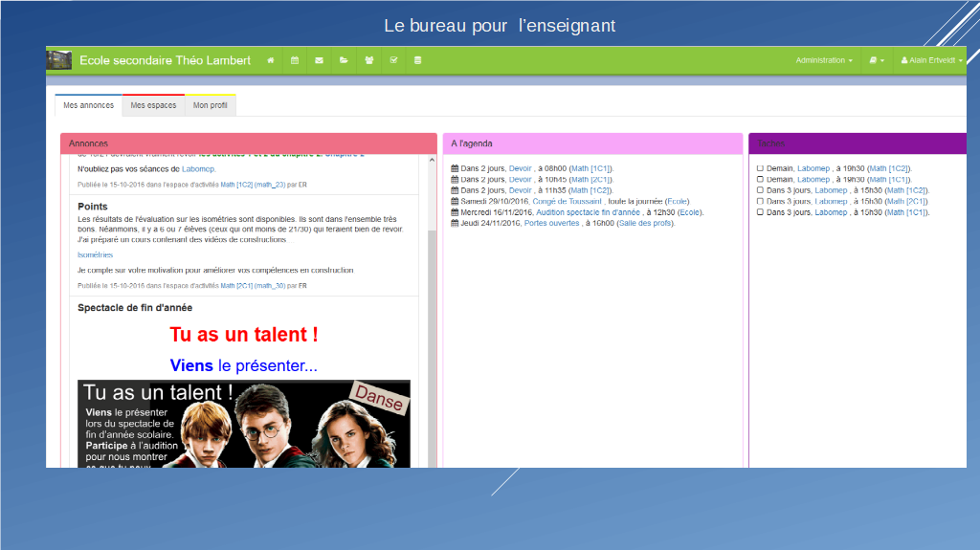The height and width of the screenshot is (550, 980).
Task: Open Devoir link at 10h45
Action: click(x=520, y=180)
